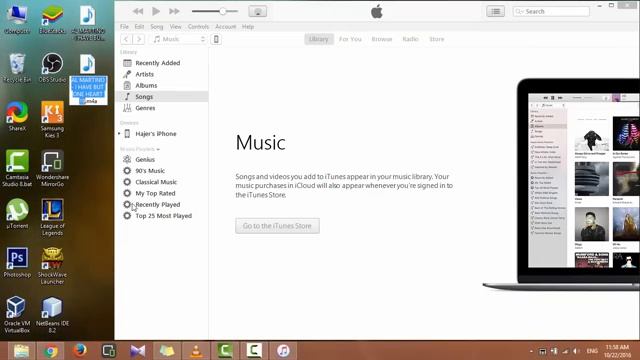Select the NetBeans IDE 8.2 desktop icon
This screenshot has width=640, height=360.
pos(52,315)
